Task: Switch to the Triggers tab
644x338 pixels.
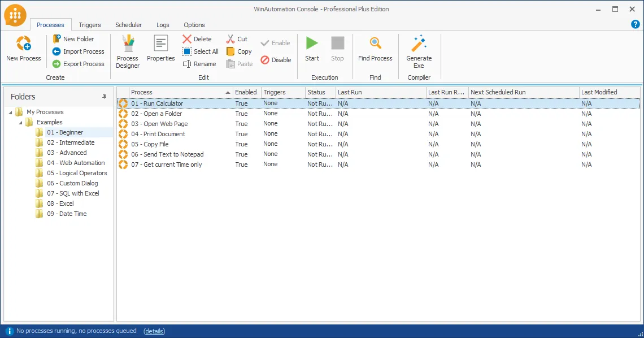Action: tap(89, 25)
